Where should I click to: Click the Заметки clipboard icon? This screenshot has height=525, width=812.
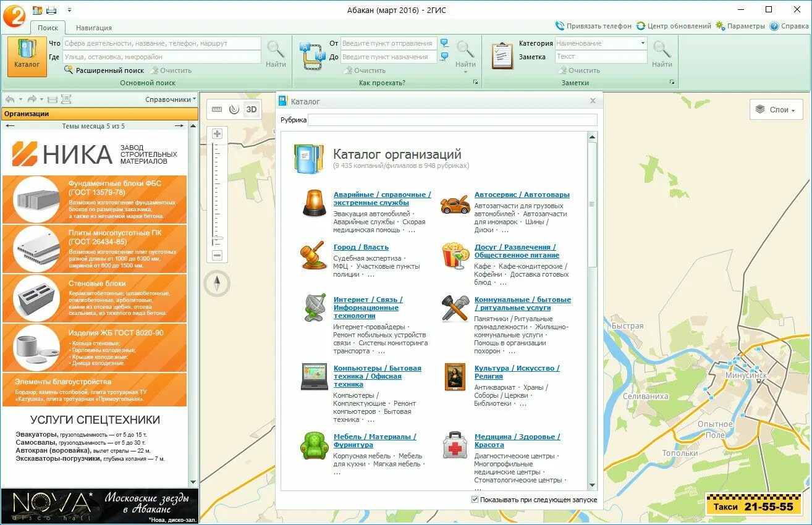[x=502, y=56]
